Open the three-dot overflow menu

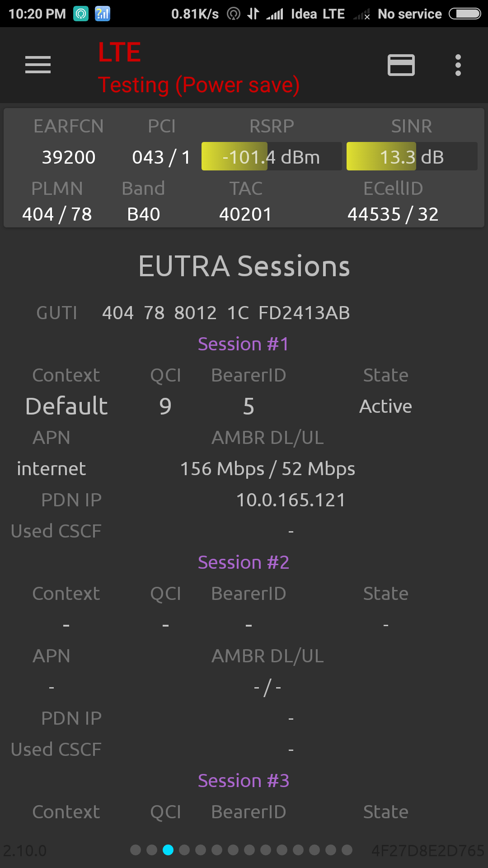point(458,65)
